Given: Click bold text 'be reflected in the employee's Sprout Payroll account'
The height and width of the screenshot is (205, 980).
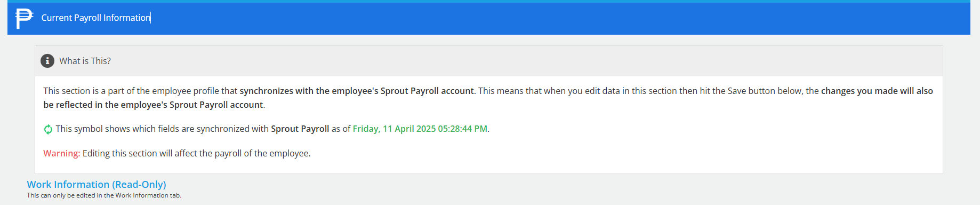Looking at the screenshot, I should (154, 105).
